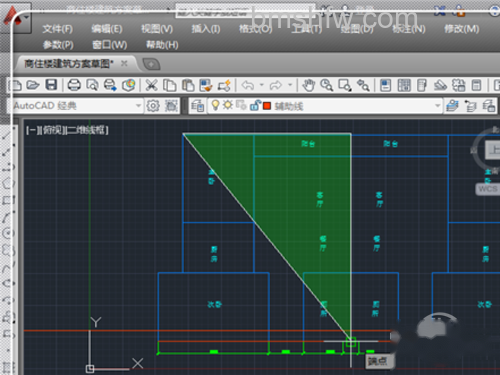Open the Layer Properties Manager icon
Image resolution: width=500 pixels, height=375 pixels.
pyautogui.click(x=197, y=106)
